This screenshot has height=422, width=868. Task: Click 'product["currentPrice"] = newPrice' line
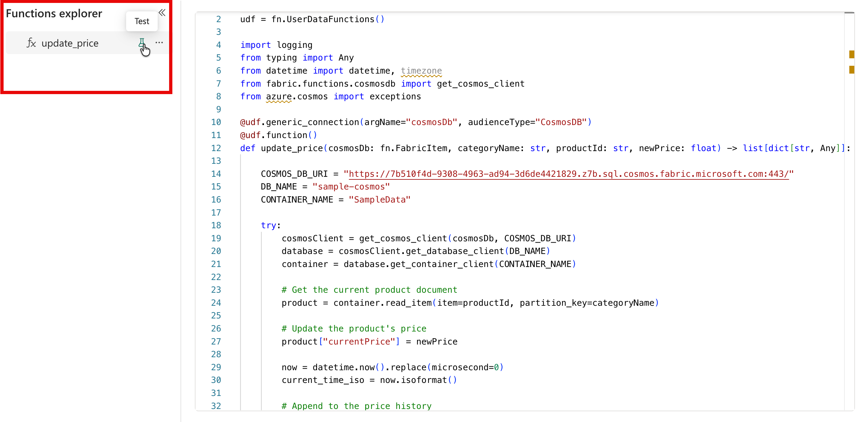click(369, 342)
